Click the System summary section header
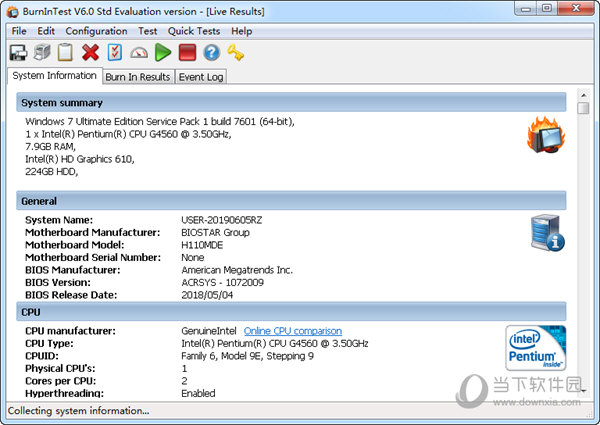600x425 pixels. (291, 103)
